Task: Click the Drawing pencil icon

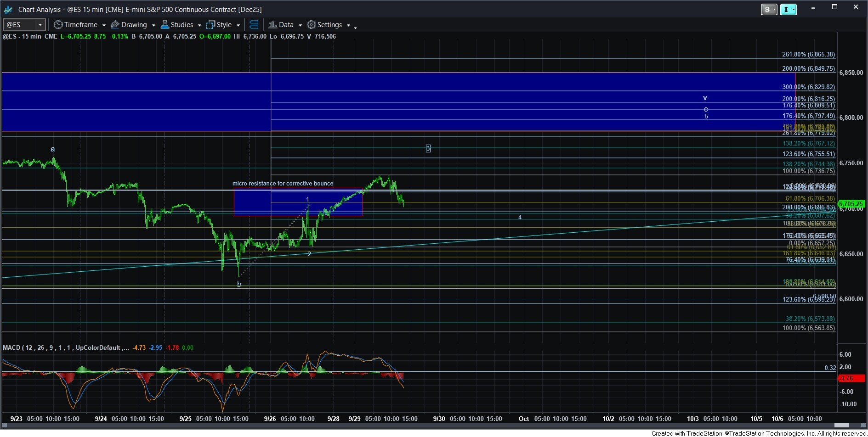Action: [115, 25]
